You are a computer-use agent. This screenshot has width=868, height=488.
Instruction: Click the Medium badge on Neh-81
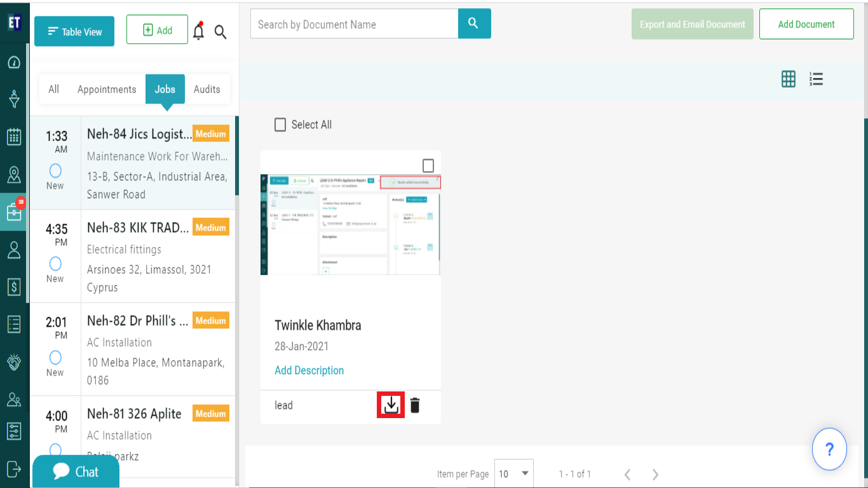210,414
